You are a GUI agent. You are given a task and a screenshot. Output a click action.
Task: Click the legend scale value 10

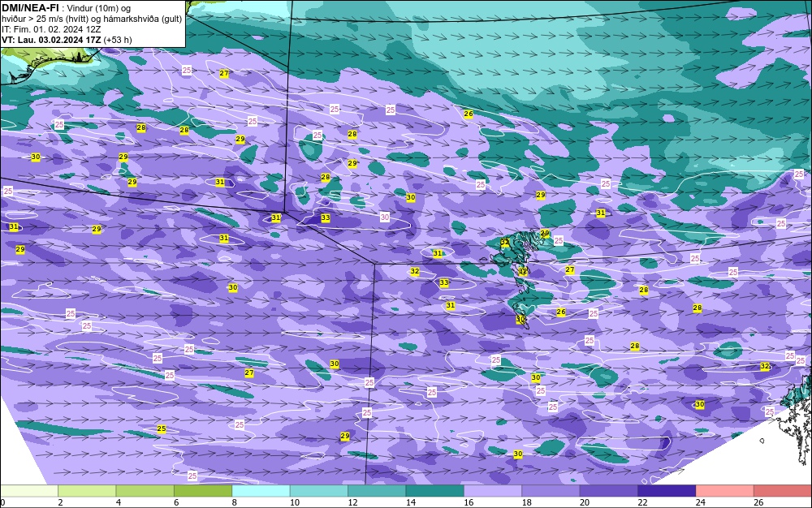tap(295, 502)
